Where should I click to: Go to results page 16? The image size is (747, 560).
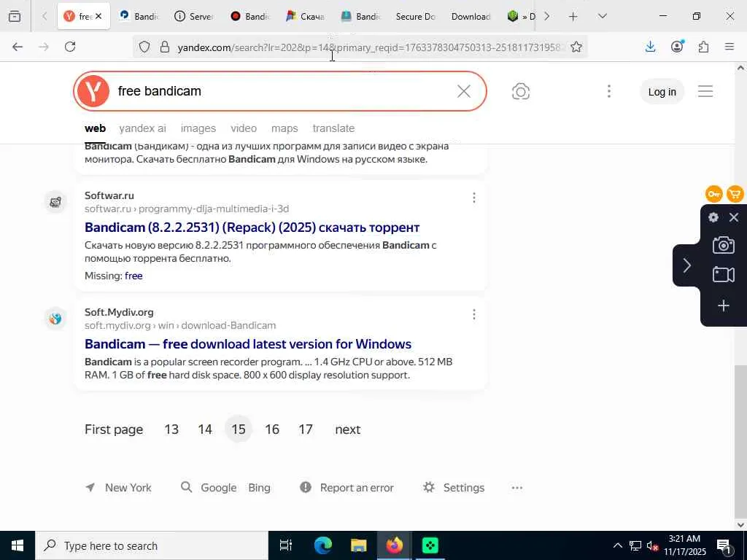(x=272, y=429)
